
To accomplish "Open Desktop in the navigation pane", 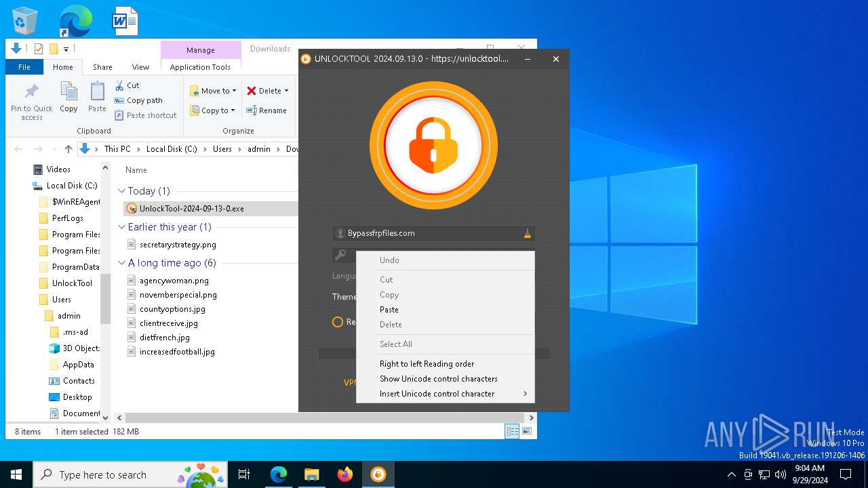I will coord(77,397).
